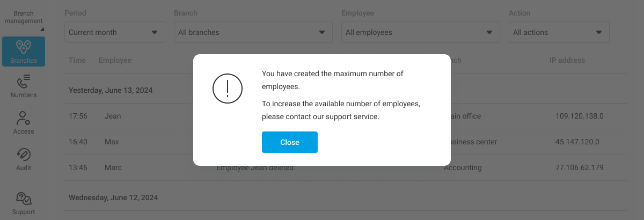Open the All actions dropdown
The width and height of the screenshot is (644, 220).
(x=558, y=32)
